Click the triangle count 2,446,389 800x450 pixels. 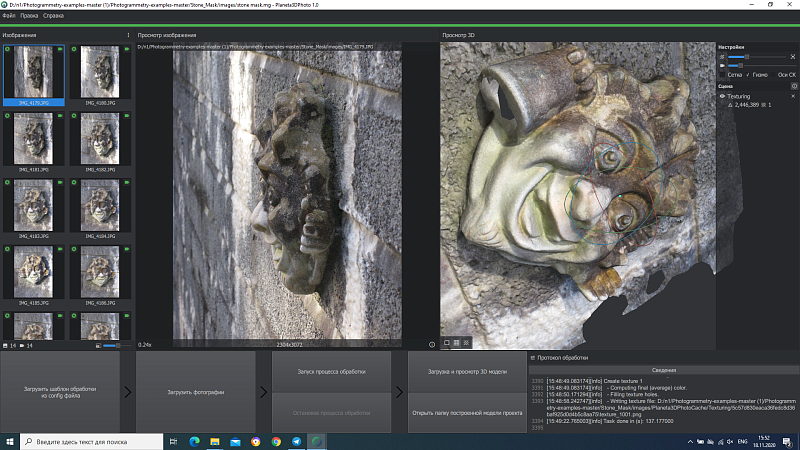(747, 105)
